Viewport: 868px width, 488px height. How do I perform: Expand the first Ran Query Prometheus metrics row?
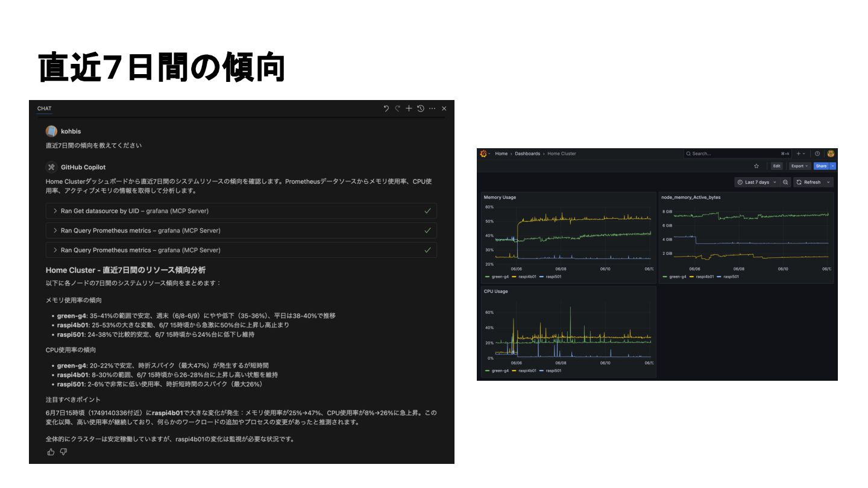click(241, 230)
